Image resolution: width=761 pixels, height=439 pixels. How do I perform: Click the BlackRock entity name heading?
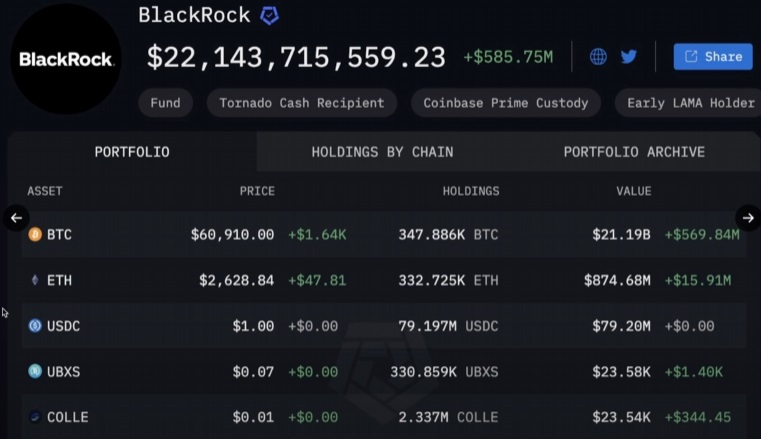[194, 16]
